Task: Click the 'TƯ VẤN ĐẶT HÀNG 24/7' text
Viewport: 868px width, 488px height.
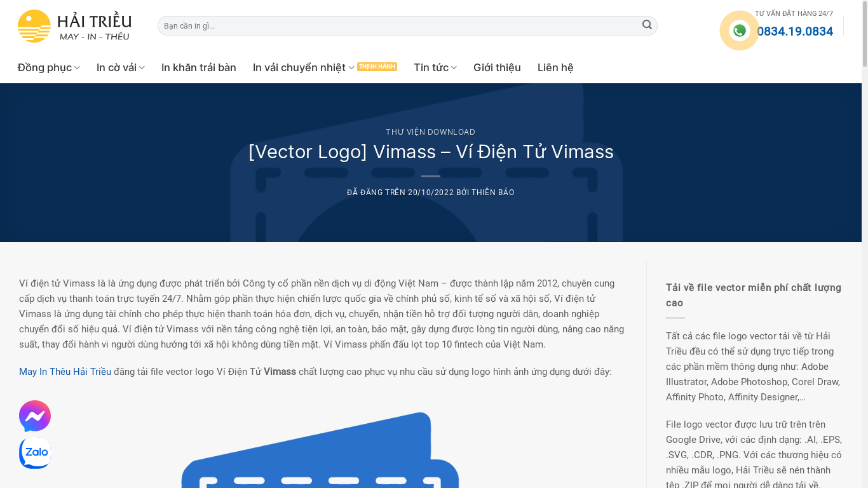Action: [794, 13]
